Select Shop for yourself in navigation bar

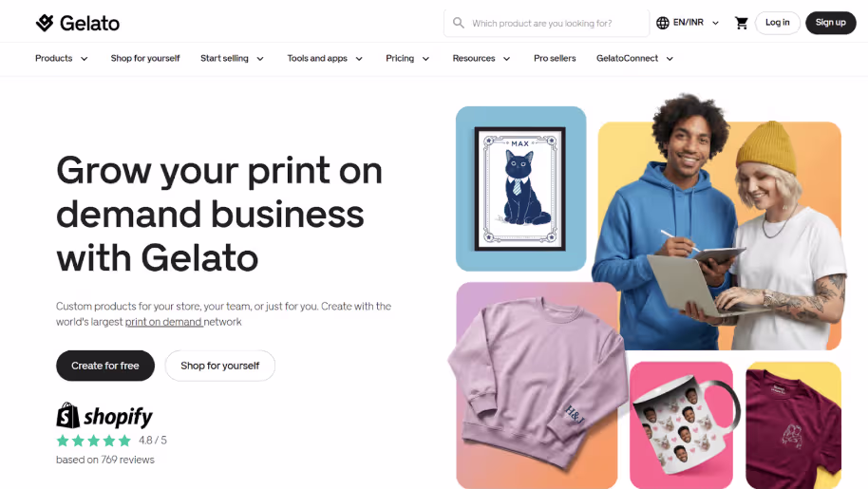(145, 58)
